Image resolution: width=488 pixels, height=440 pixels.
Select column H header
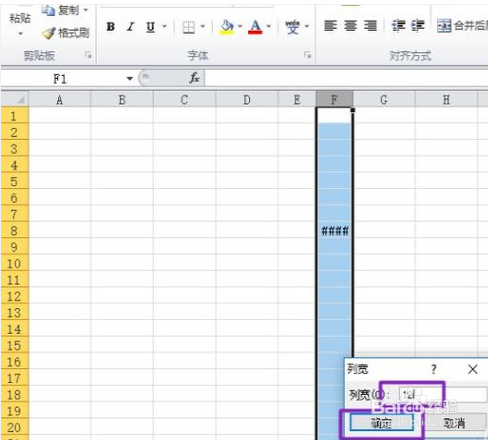click(x=446, y=100)
